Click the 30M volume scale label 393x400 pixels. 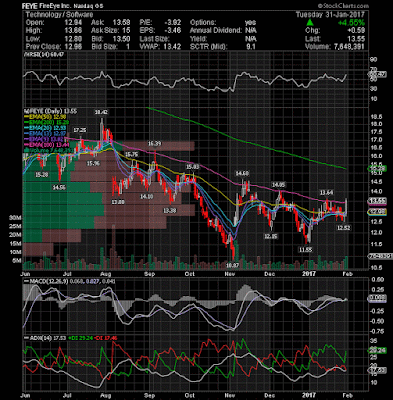(16, 218)
